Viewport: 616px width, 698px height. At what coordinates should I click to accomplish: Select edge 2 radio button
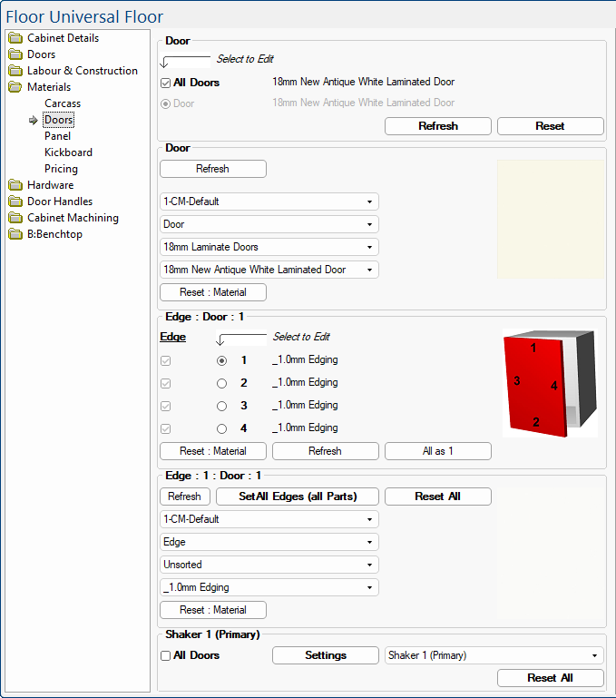pyautogui.click(x=222, y=383)
